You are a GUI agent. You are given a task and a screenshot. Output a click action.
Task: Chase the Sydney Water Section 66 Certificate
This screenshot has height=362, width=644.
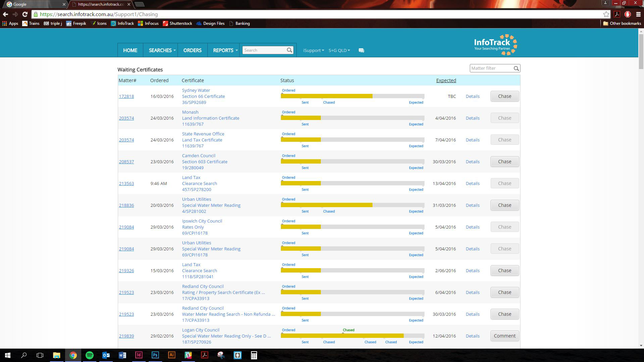click(x=505, y=96)
